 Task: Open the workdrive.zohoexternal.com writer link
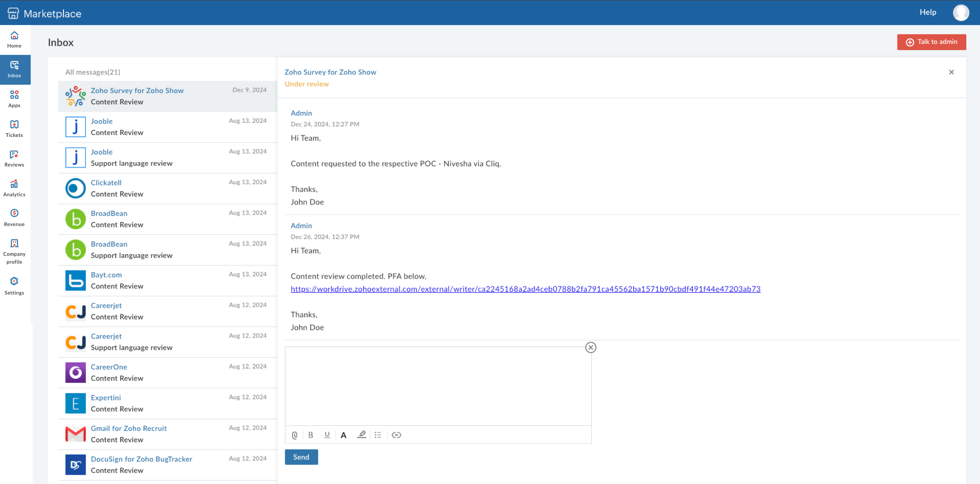525,289
